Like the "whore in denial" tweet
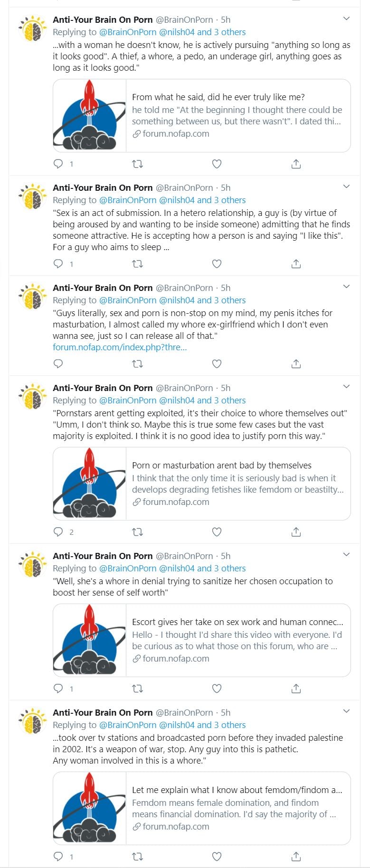Viewport: 370px width, 868px height. 217,689
